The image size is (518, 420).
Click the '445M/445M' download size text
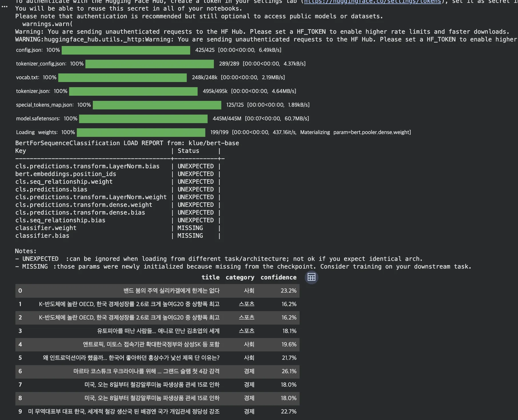coord(227,119)
